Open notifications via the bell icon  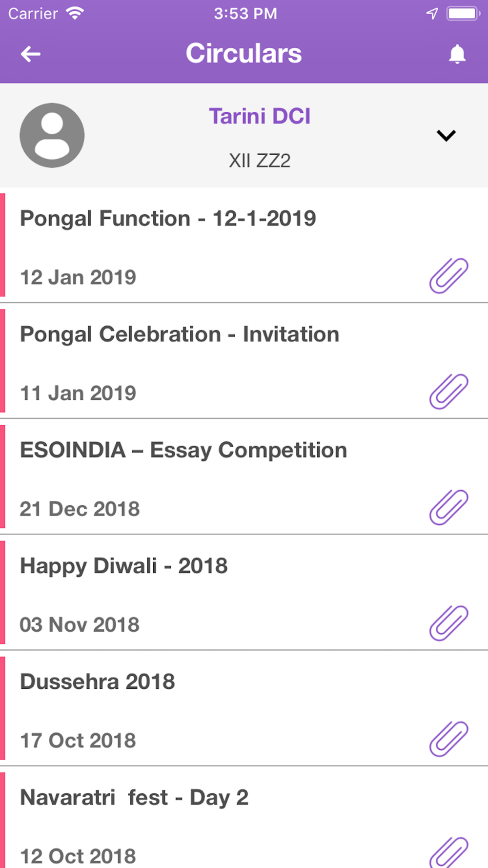click(457, 54)
